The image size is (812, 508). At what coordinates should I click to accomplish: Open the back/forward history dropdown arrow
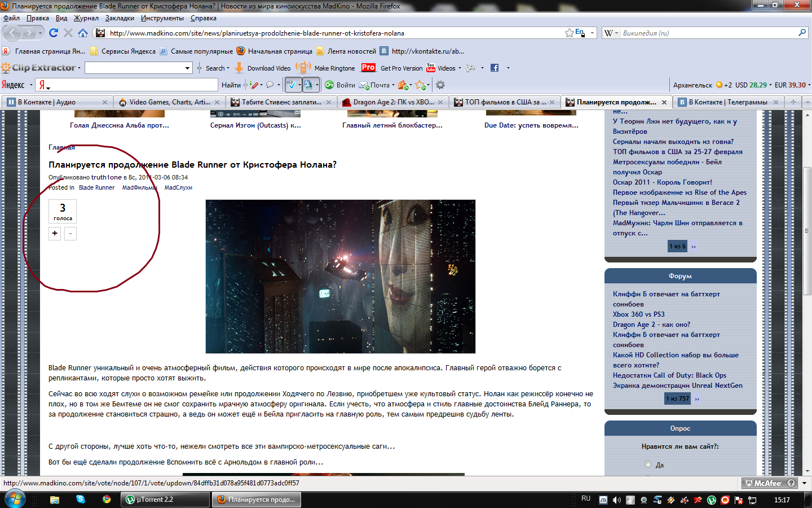pos(40,33)
